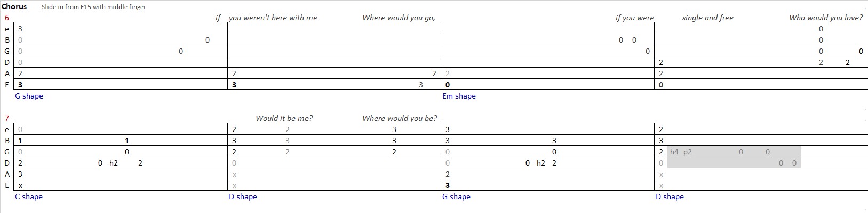This screenshot has height=213, width=868.
Task: Click the 'if you were' lyric
Action: [x=634, y=18]
